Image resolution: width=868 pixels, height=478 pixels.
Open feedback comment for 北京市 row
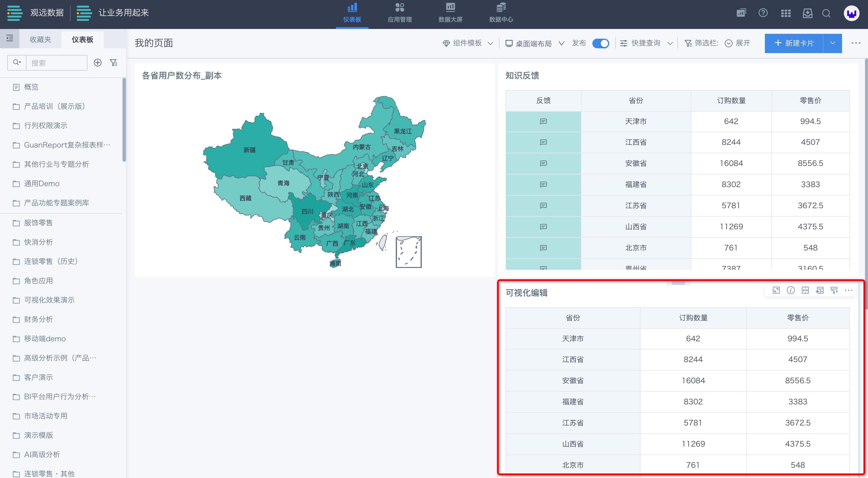pyautogui.click(x=543, y=248)
